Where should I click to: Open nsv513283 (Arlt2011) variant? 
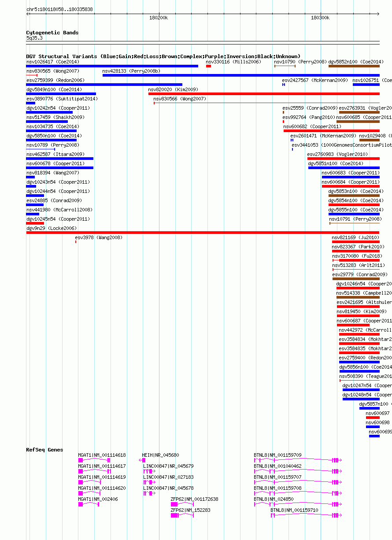coord(356,270)
